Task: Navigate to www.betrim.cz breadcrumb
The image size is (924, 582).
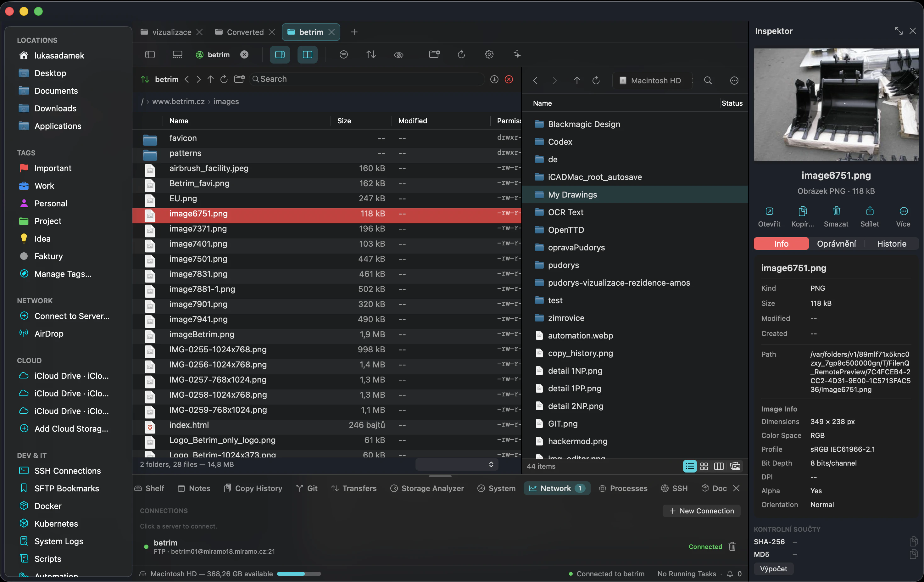Action: click(178, 101)
